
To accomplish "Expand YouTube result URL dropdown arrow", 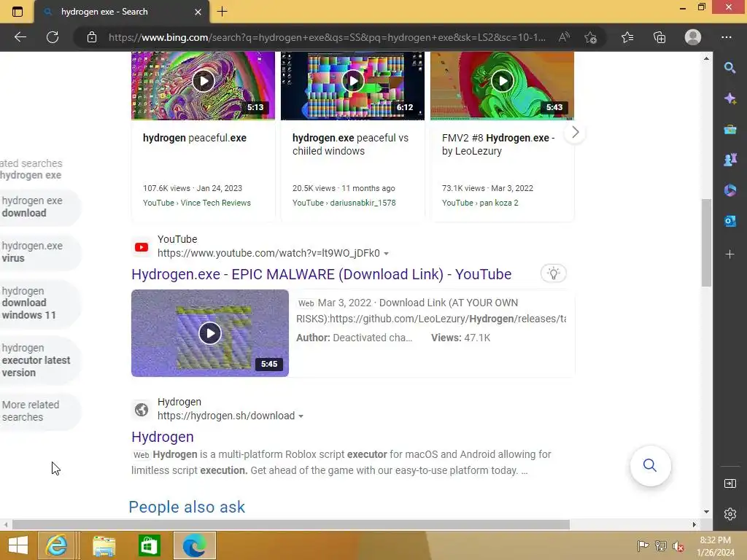I will click(387, 254).
